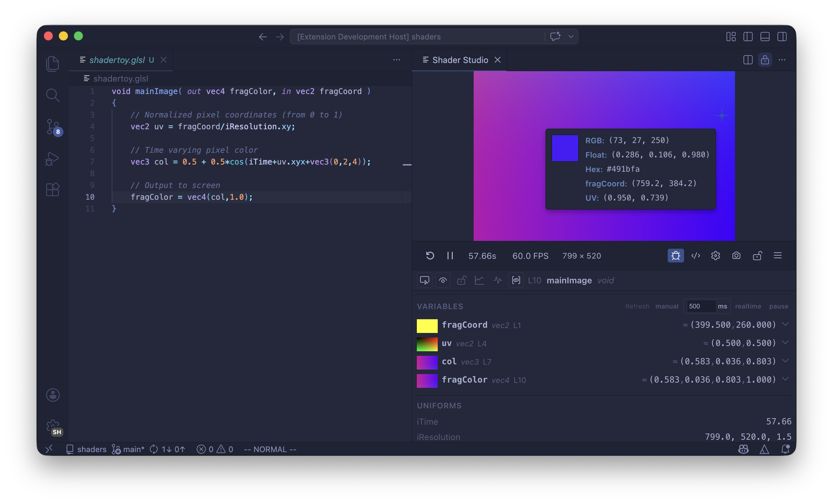Restart the shader playback
The height and width of the screenshot is (504, 833).
tap(430, 256)
